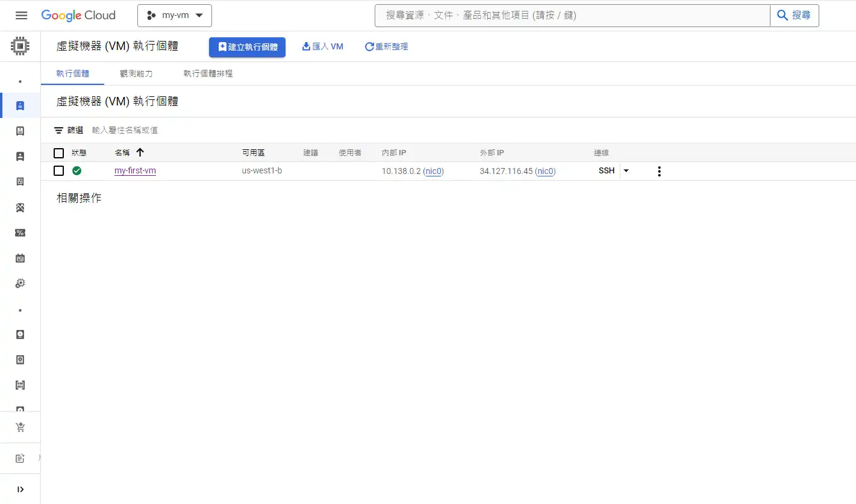Screen dimensions: 856x504
Task: Open the my-vm project selector dropdown
Action: pyautogui.click(x=175, y=16)
